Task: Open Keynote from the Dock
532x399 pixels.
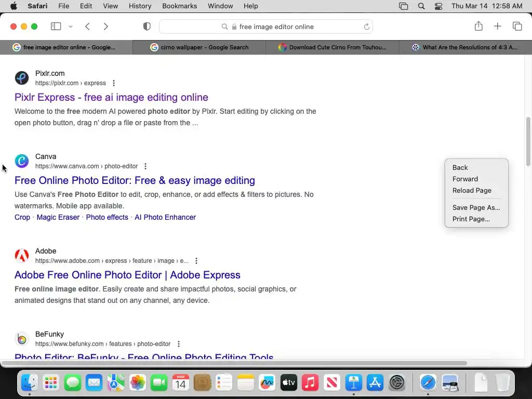Action: click(x=353, y=383)
